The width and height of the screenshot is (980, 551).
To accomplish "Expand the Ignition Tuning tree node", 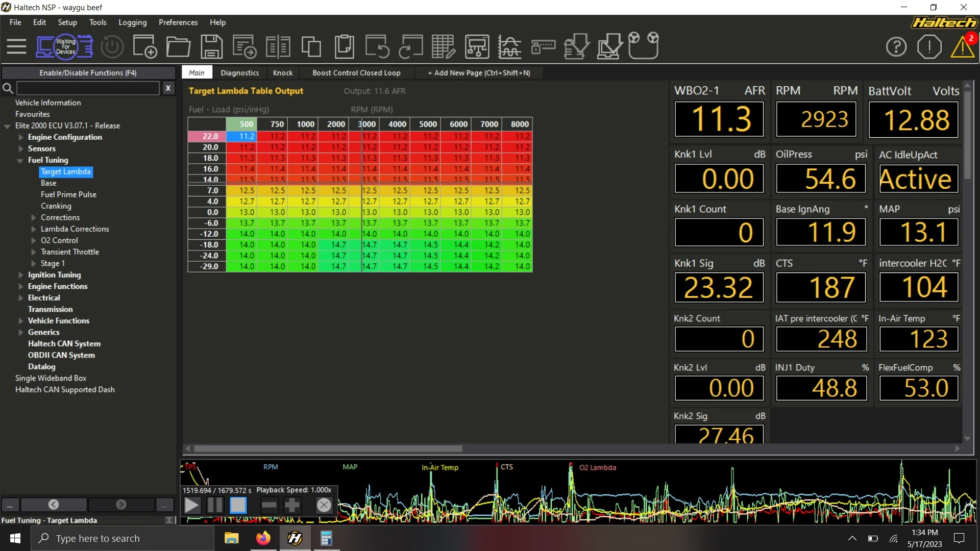I will (x=21, y=275).
